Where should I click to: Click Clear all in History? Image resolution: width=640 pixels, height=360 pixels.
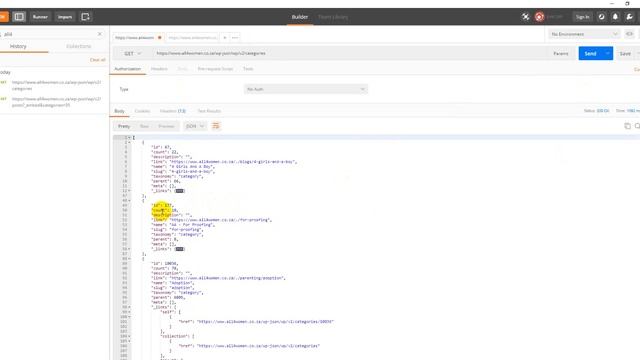coord(98,60)
